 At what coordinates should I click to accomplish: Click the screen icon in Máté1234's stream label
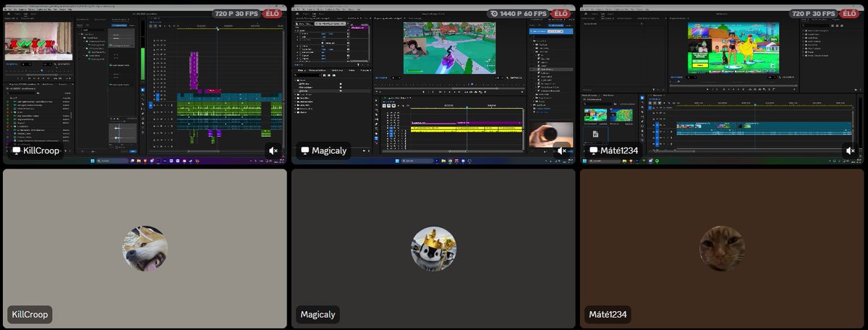point(594,151)
